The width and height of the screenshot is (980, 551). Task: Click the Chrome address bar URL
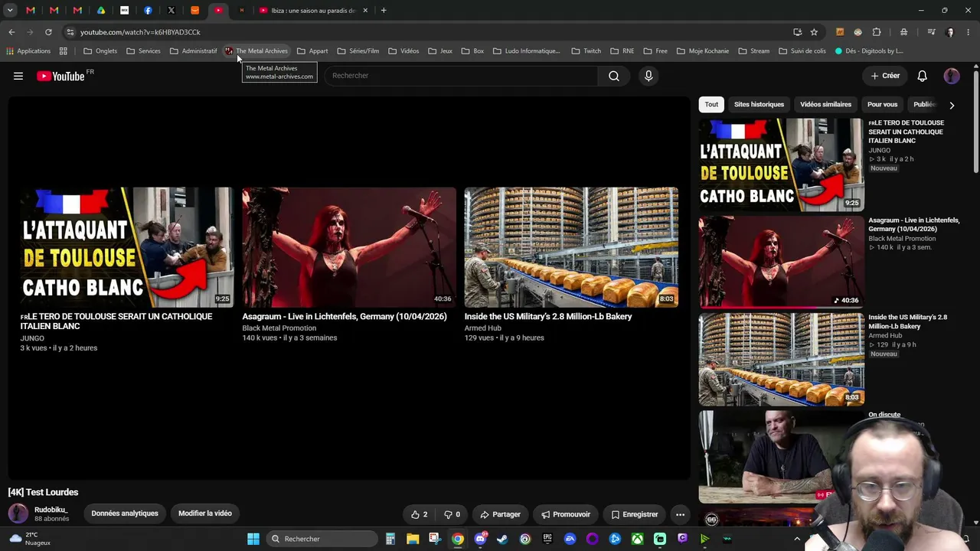140,32
